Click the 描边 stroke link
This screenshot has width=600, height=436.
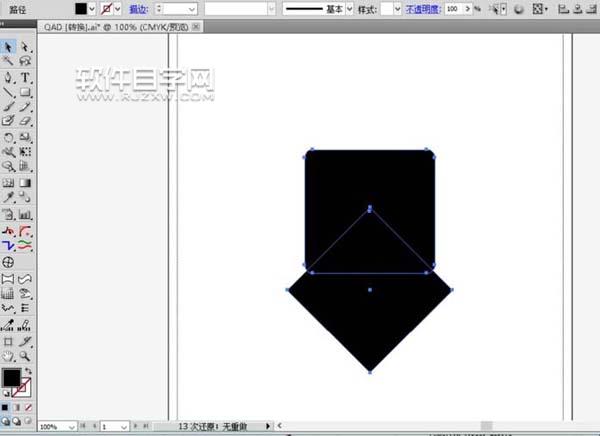click(139, 8)
